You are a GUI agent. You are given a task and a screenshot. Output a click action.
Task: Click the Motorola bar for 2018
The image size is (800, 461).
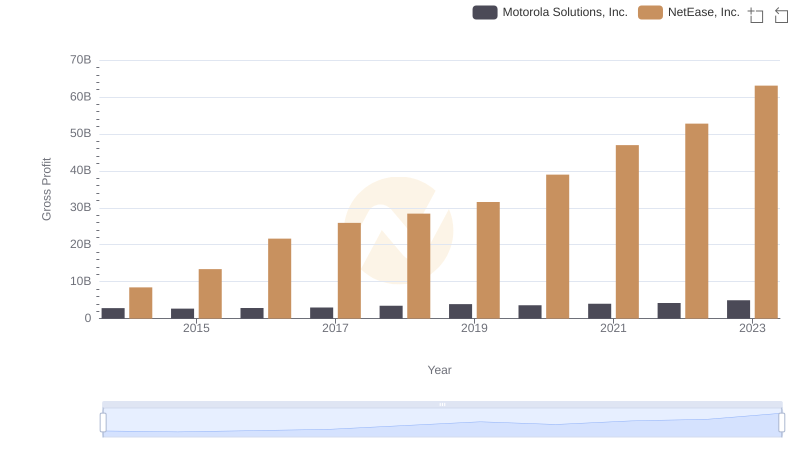click(391, 312)
